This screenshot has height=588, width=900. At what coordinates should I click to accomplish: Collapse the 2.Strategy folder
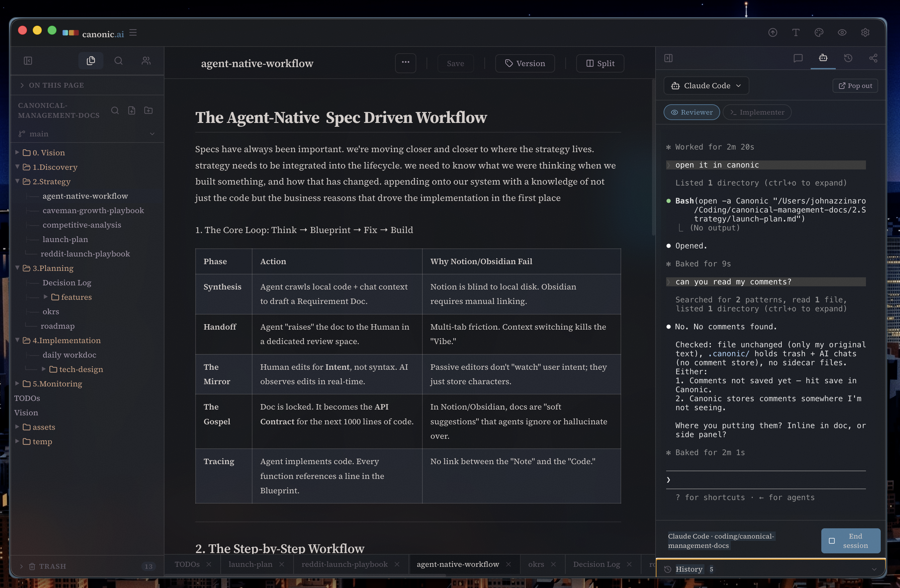point(17,181)
